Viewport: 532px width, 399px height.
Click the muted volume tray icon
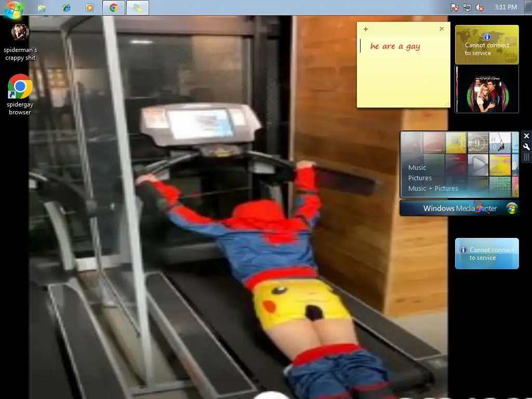(480, 7)
